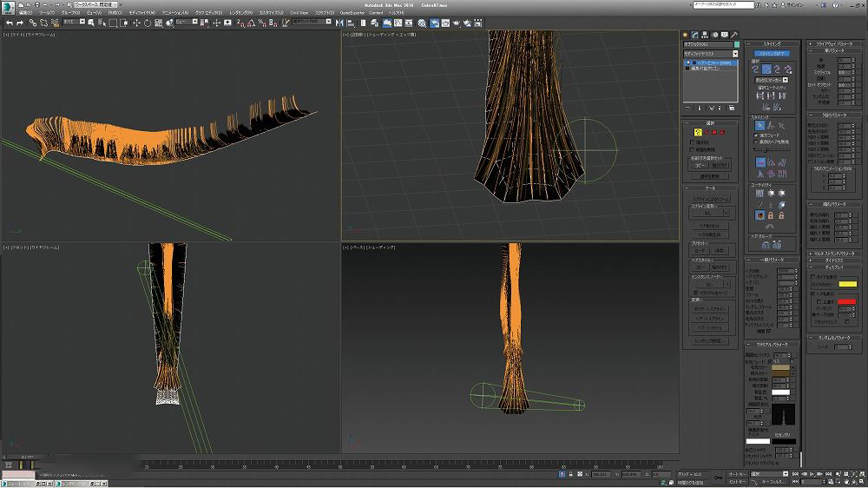Screen dimensions: 868x488
Task: Click the Auto Key button
Action: pos(738,473)
